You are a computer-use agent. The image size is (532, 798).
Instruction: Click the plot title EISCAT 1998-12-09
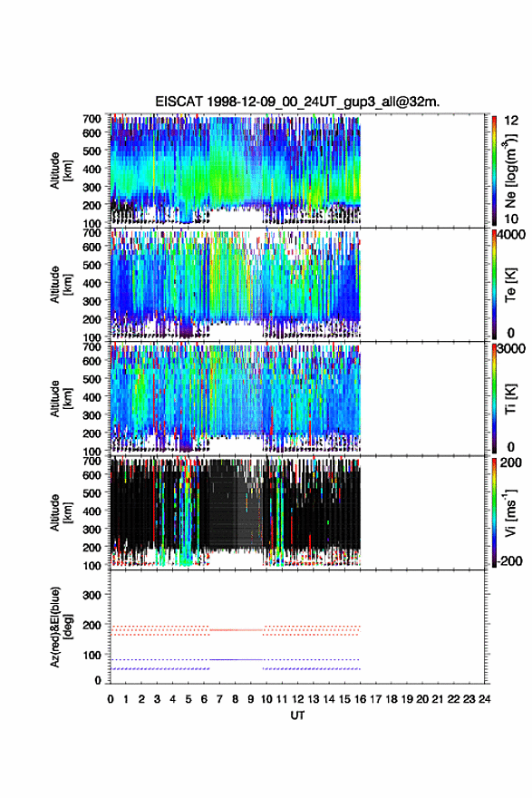(297, 102)
